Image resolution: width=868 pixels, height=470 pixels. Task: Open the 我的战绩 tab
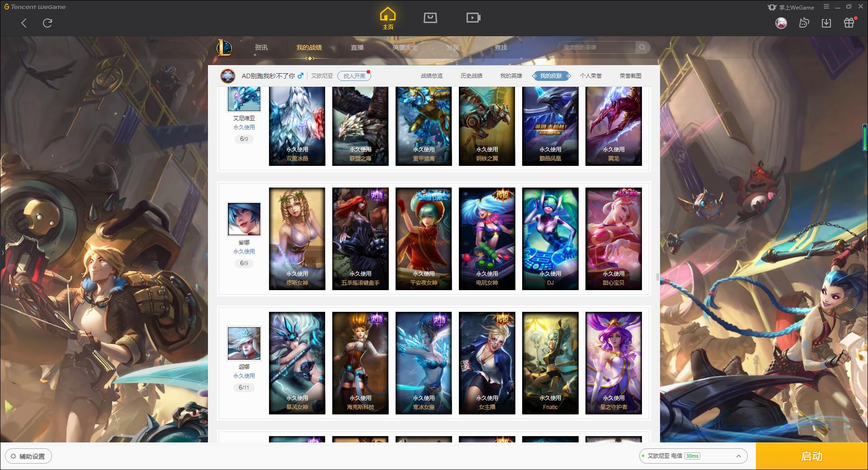[x=309, y=47]
